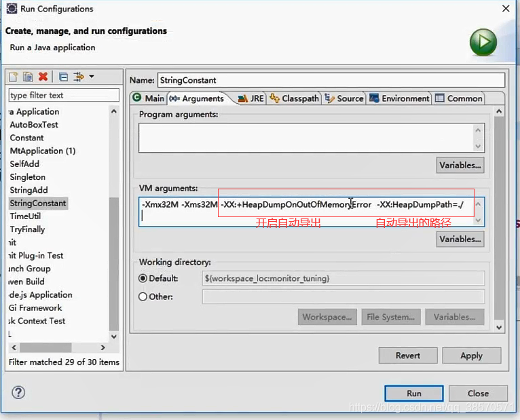Image resolution: width=520 pixels, height=420 pixels.
Task: Open the JRE tab
Action: coord(251,98)
